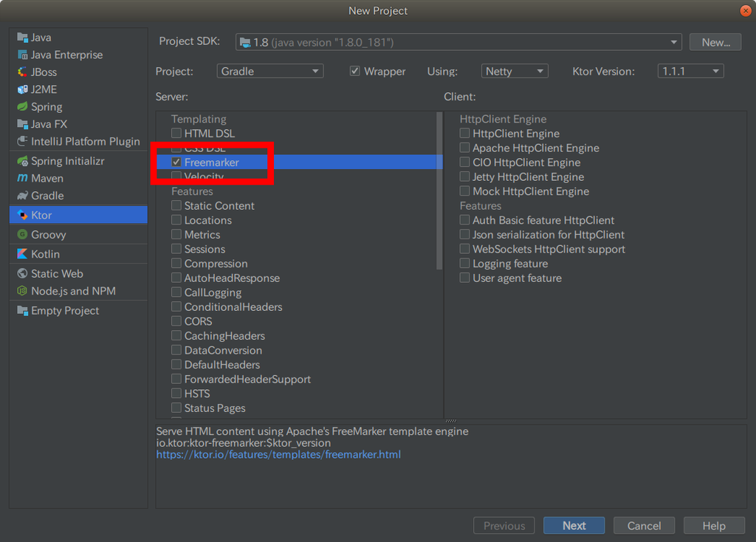Select the J2ME icon
756x542 pixels.
22,89
